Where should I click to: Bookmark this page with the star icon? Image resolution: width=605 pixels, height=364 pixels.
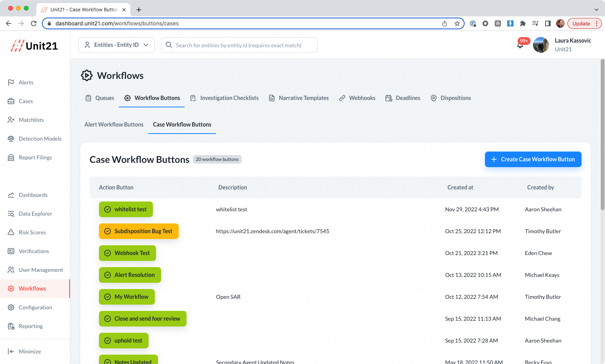point(457,23)
